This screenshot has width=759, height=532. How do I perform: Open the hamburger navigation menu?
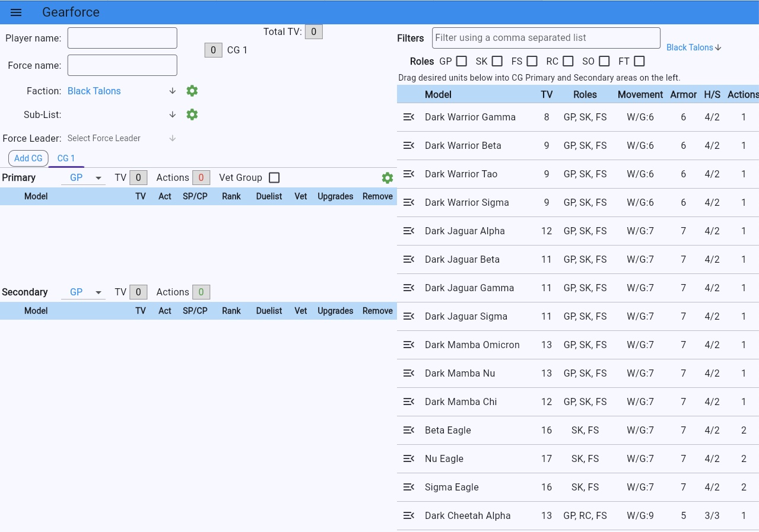pyautogui.click(x=16, y=12)
